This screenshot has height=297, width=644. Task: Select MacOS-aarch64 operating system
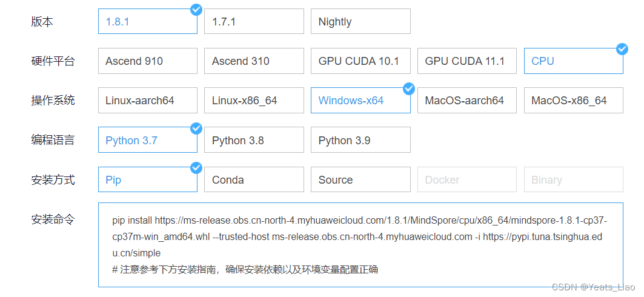tap(467, 100)
